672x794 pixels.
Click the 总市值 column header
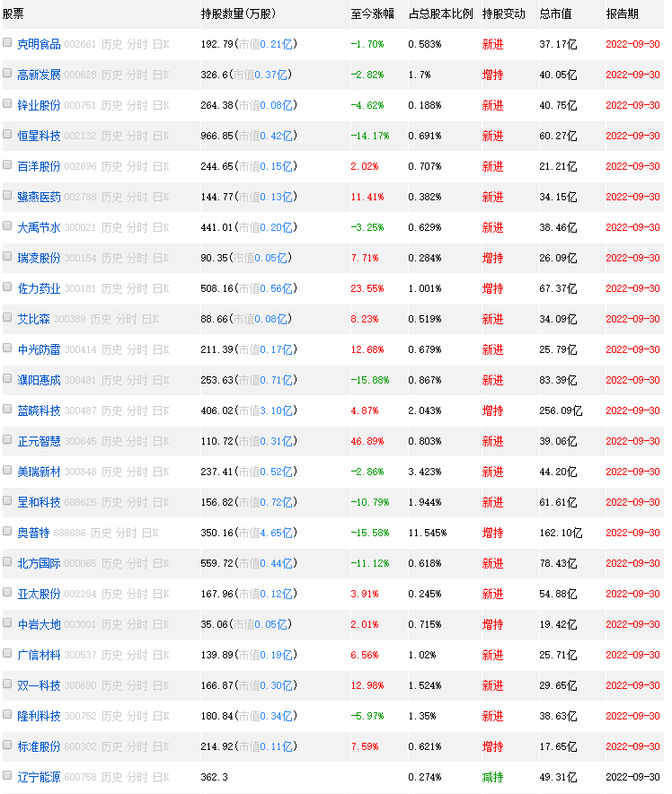coord(555,14)
